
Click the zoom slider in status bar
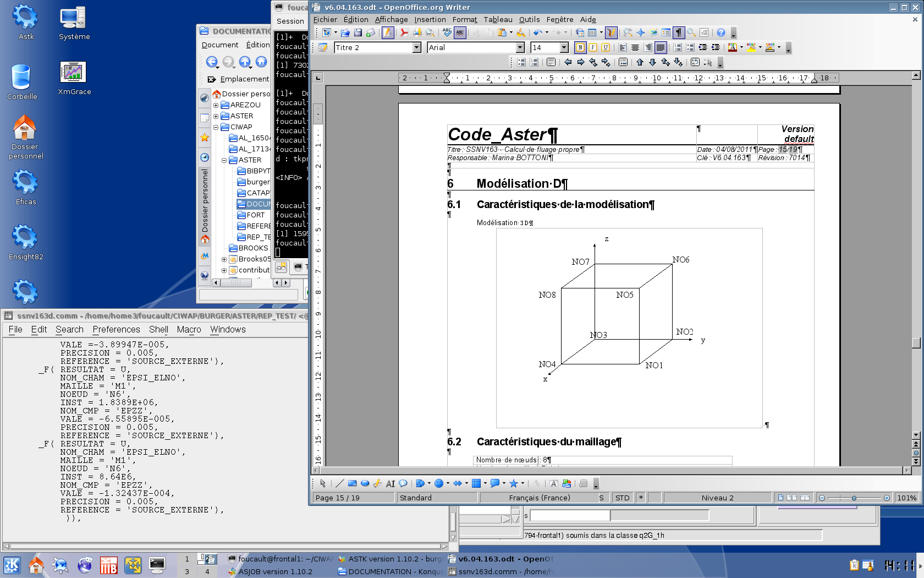coord(854,498)
